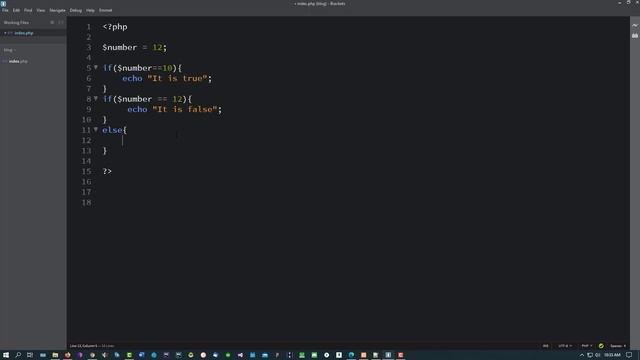Open the File menu
The image size is (640, 360).
(x=5, y=10)
